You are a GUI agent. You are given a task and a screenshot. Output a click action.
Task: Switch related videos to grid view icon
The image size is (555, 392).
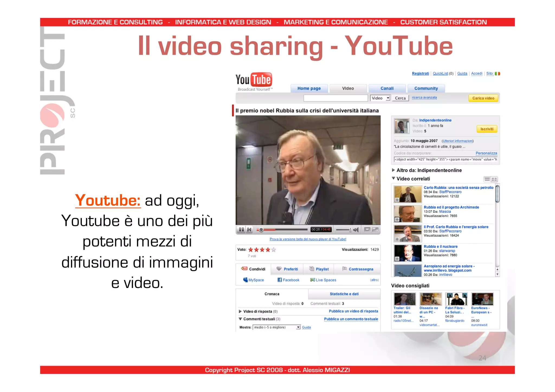(x=494, y=179)
